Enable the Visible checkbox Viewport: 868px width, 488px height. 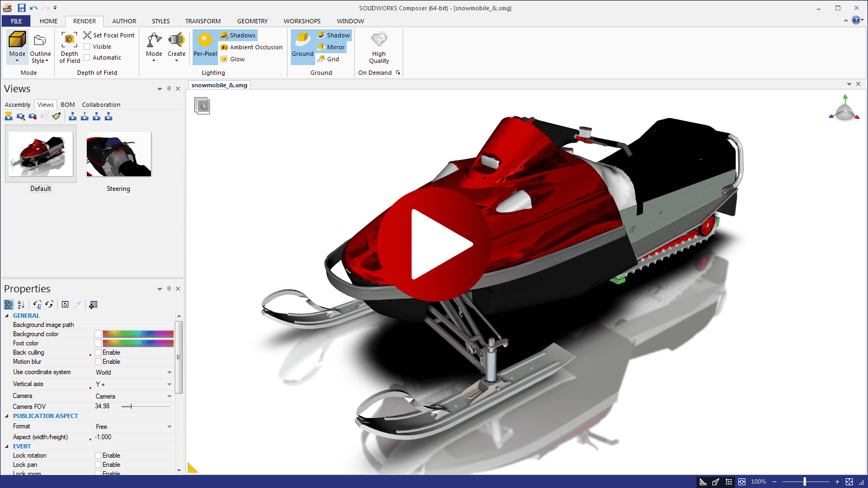pyautogui.click(x=87, y=47)
